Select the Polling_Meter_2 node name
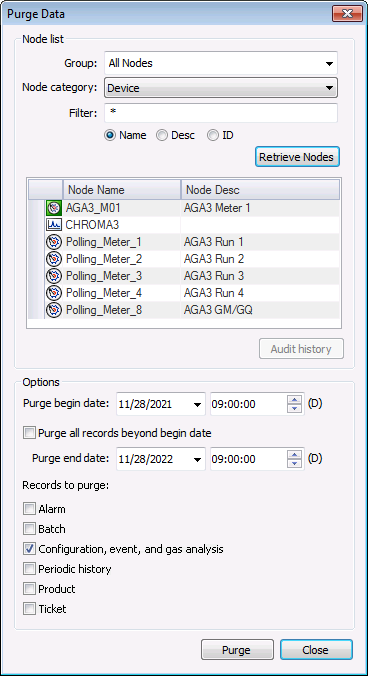Viewport: 368px width, 676px height. [x=103, y=259]
